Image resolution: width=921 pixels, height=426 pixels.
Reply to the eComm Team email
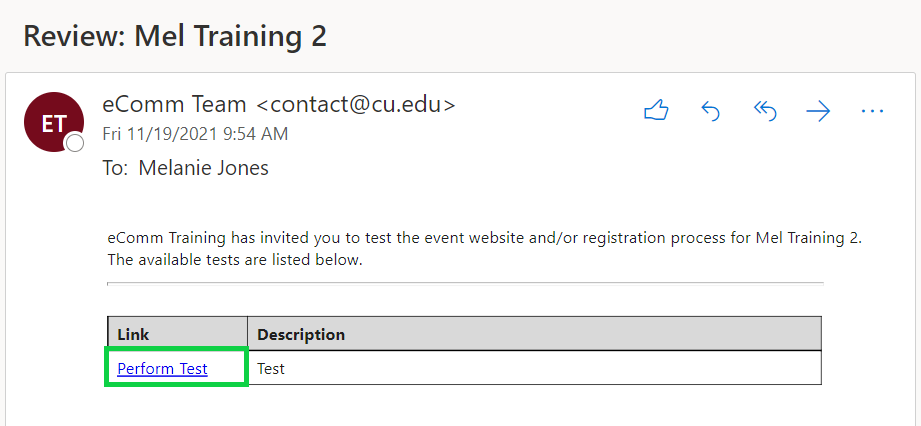point(711,111)
